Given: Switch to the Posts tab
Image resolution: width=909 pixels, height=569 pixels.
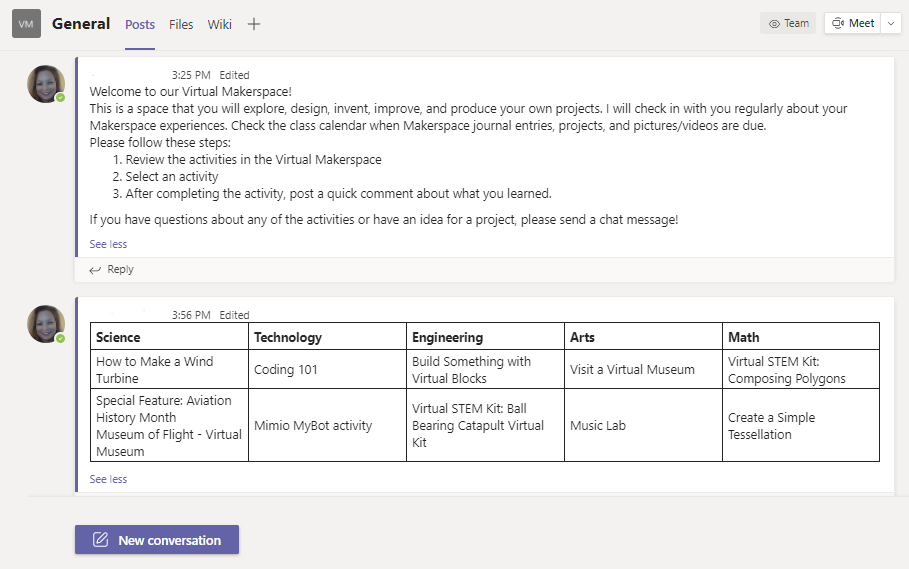Looking at the screenshot, I should pos(140,24).
